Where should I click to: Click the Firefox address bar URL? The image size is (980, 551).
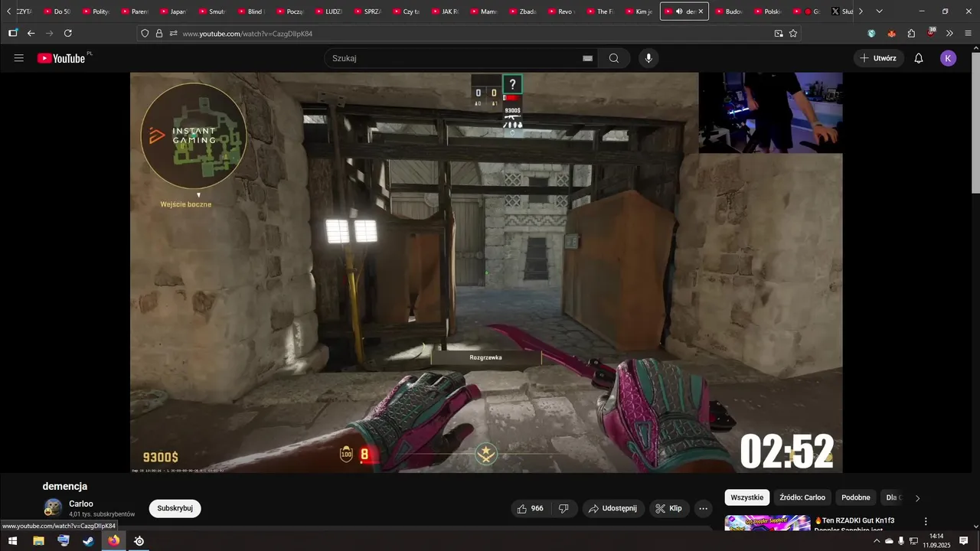(247, 34)
